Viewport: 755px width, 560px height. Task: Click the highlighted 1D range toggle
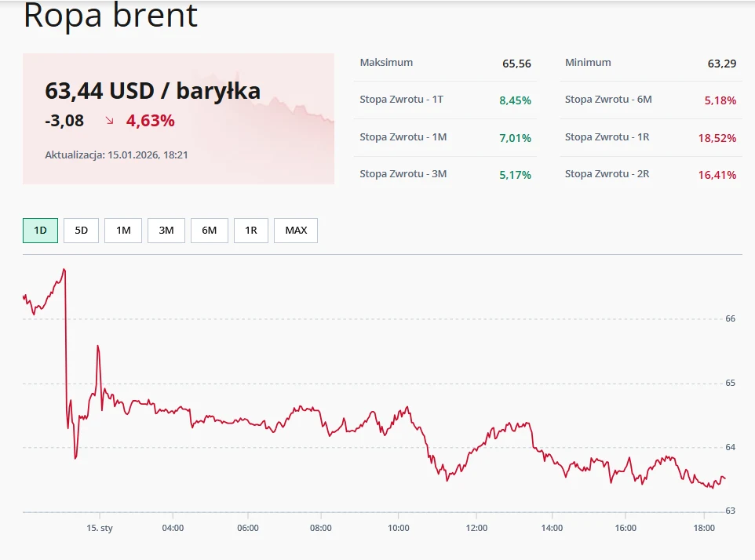point(39,230)
